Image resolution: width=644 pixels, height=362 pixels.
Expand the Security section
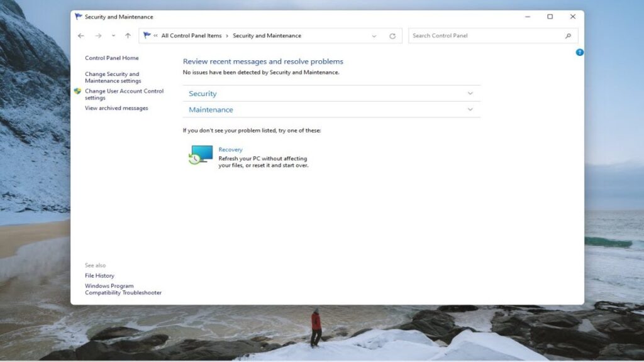[470, 93]
